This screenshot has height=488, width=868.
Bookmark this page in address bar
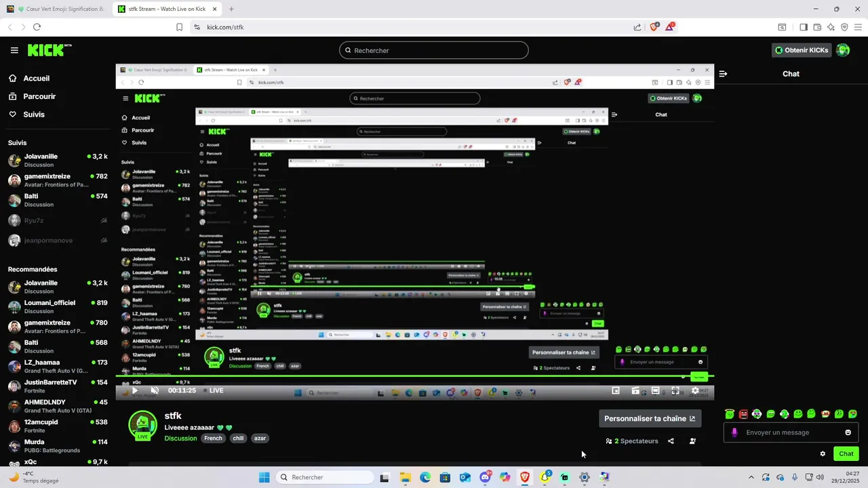(x=179, y=27)
